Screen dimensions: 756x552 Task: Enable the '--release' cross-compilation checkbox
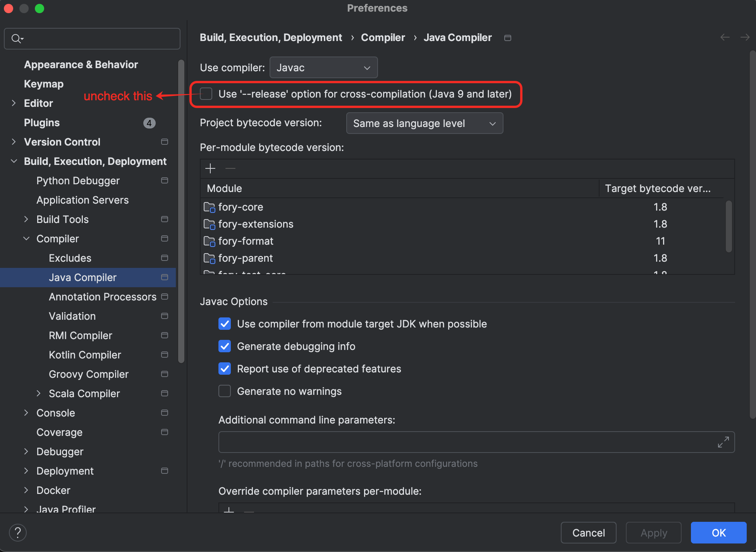(x=206, y=94)
